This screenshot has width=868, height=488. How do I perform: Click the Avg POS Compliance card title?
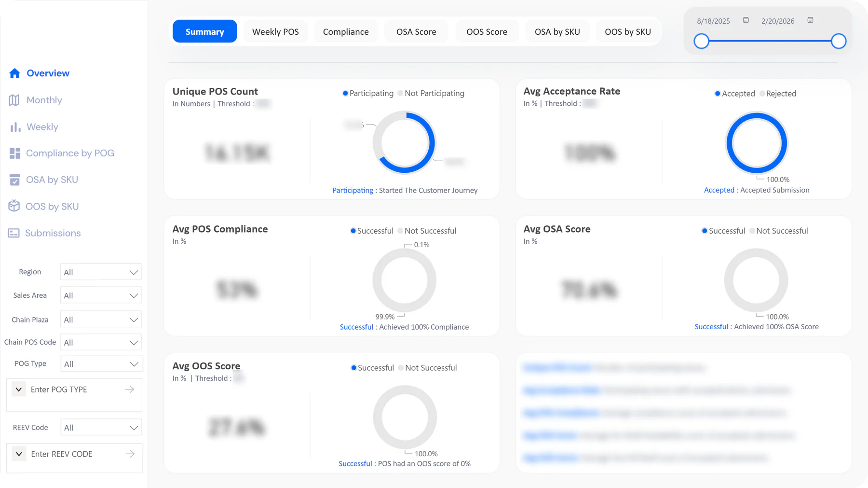[220, 229]
